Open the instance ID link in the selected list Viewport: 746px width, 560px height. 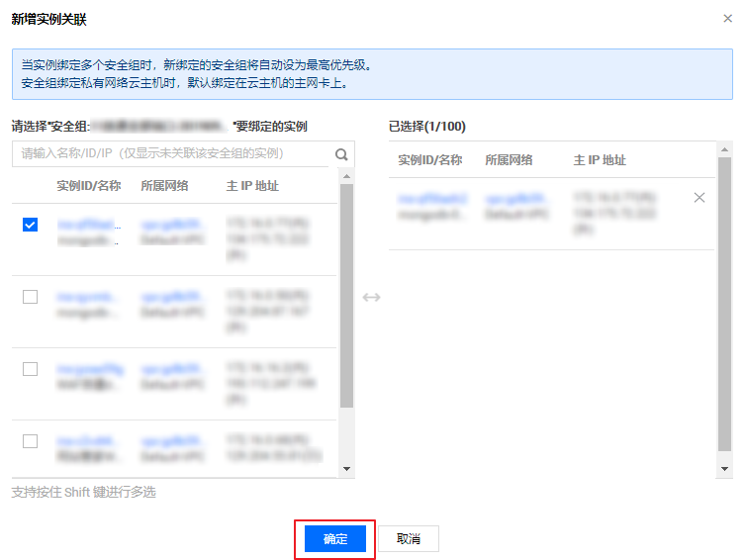click(433, 199)
